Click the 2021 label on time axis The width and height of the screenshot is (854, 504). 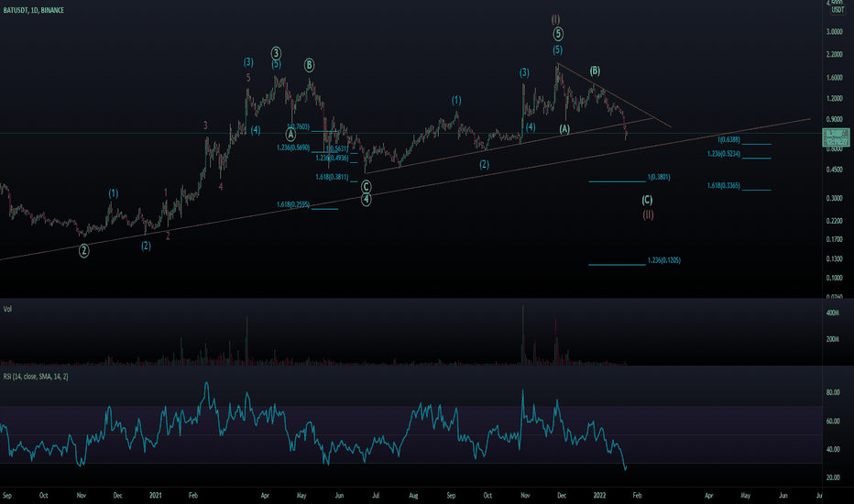(x=155, y=495)
